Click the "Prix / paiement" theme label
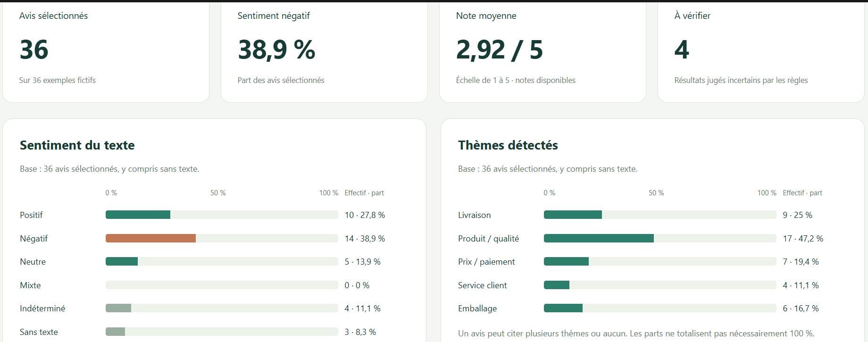 point(486,262)
